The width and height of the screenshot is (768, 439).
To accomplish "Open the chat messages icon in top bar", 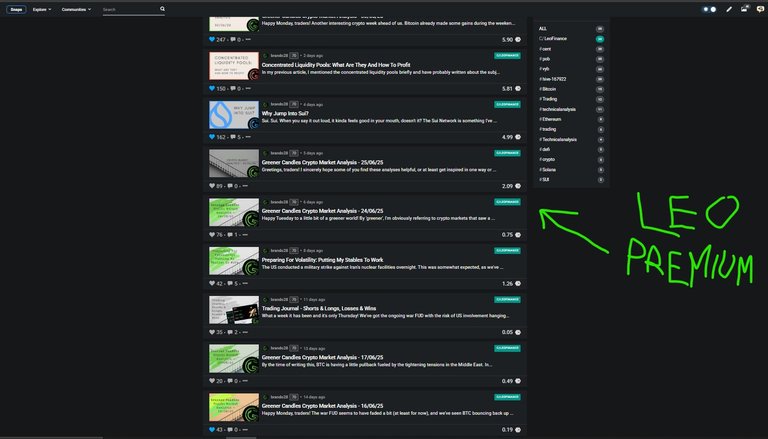I will [761, 9].
